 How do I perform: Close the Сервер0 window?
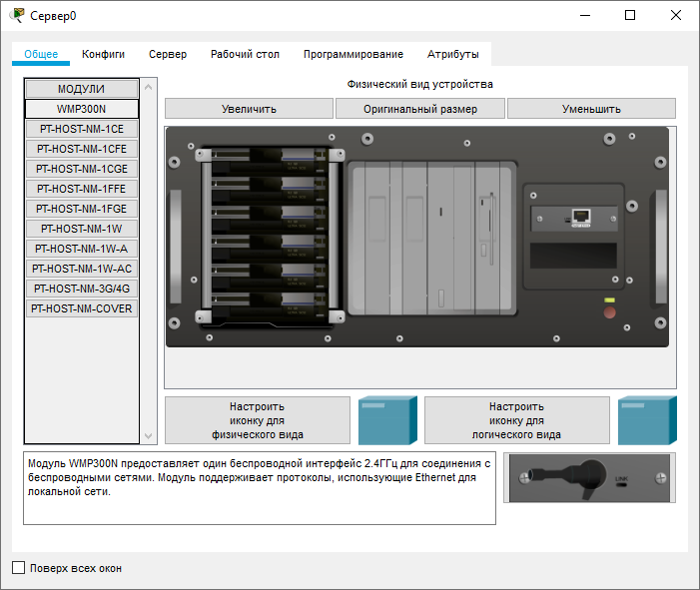676,15
